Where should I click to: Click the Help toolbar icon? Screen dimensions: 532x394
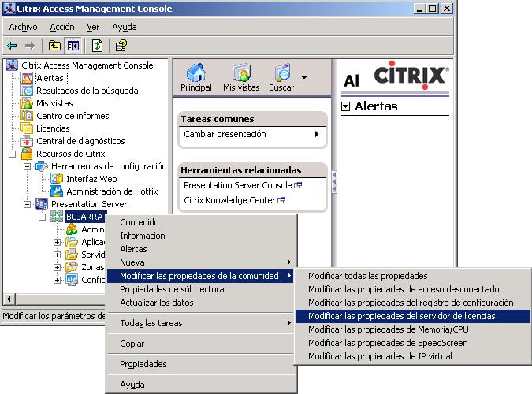point(121,46)
